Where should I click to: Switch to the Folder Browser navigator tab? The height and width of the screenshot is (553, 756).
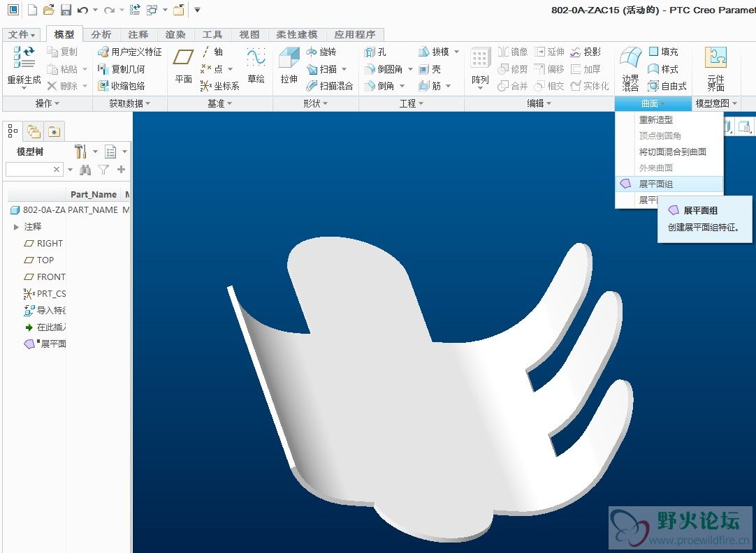[x=34, y=131]
